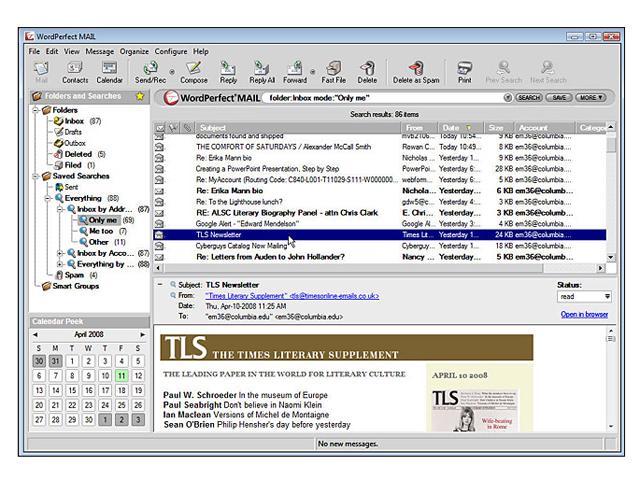Screen dimensions: 640x480
Task: Sort messages by Subject column
Action: point(298,128)
